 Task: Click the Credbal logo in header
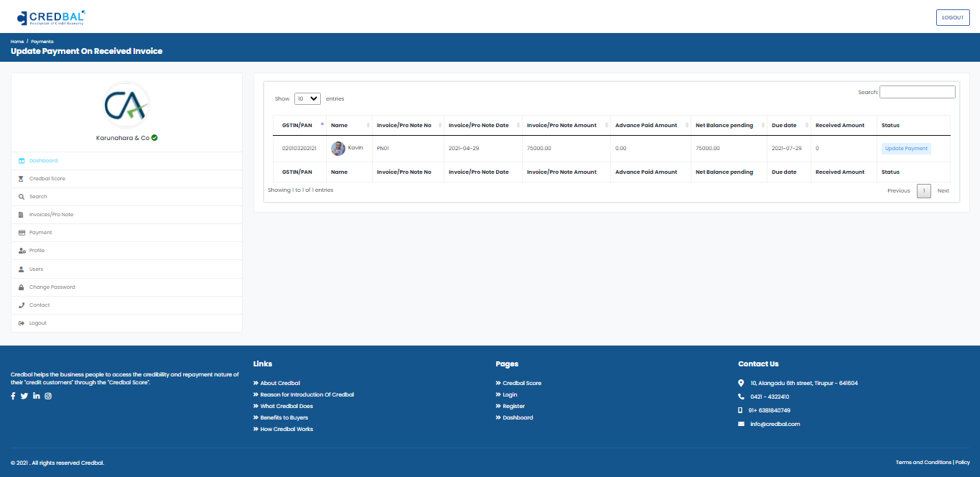(x=51, y=17)
